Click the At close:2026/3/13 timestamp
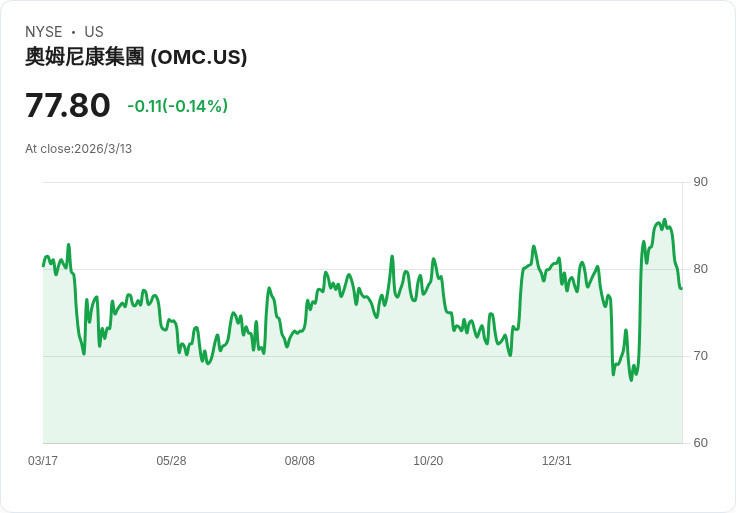Viewport: 736px width, 513px height. click(x=78, y=149)
